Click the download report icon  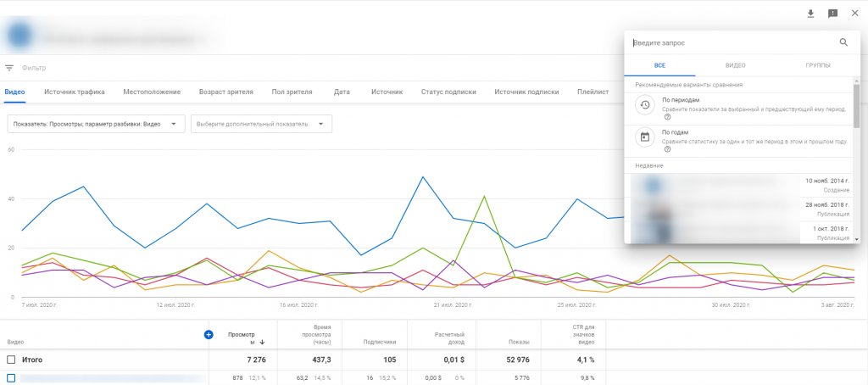pos(810,14)
